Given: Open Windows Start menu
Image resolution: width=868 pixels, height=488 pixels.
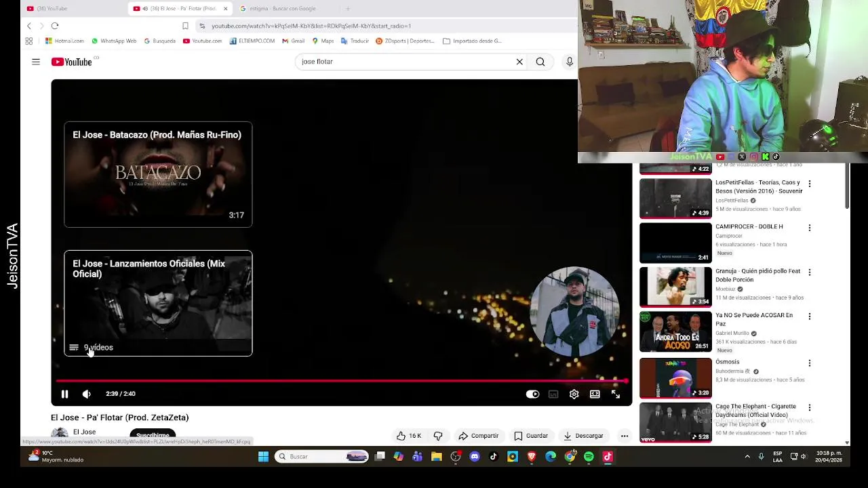Looking at the screenshot, I should (263, 457).
